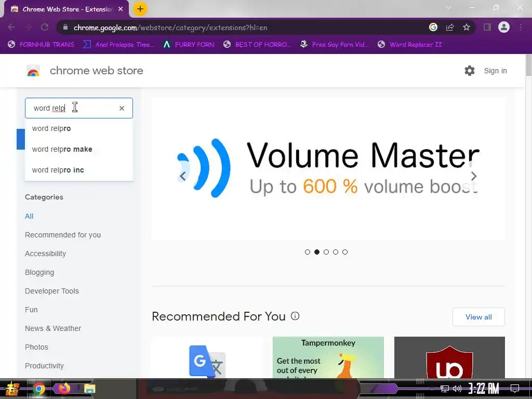The width and height of the screenshot is (532, 399).
Task: Choose suggestion 'word relpro inc'
Action: tap(79, 170)
